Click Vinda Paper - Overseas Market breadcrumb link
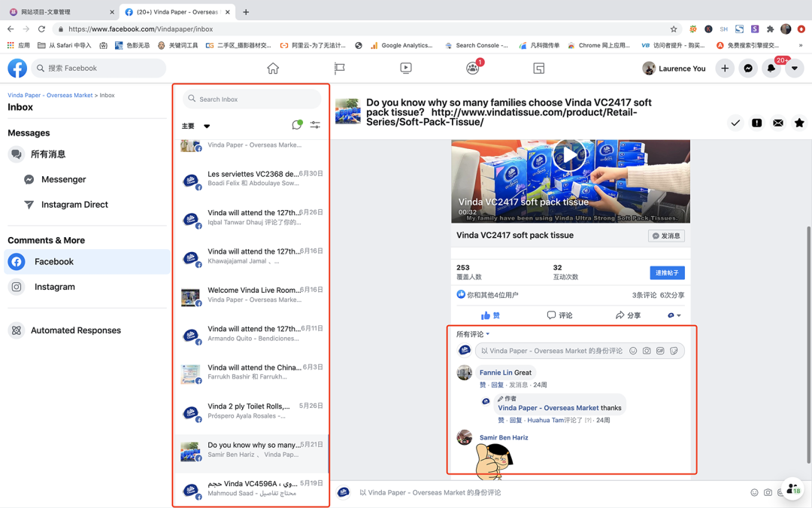The width and height of the screenshot is (812, 508). (x=50, y=96)
